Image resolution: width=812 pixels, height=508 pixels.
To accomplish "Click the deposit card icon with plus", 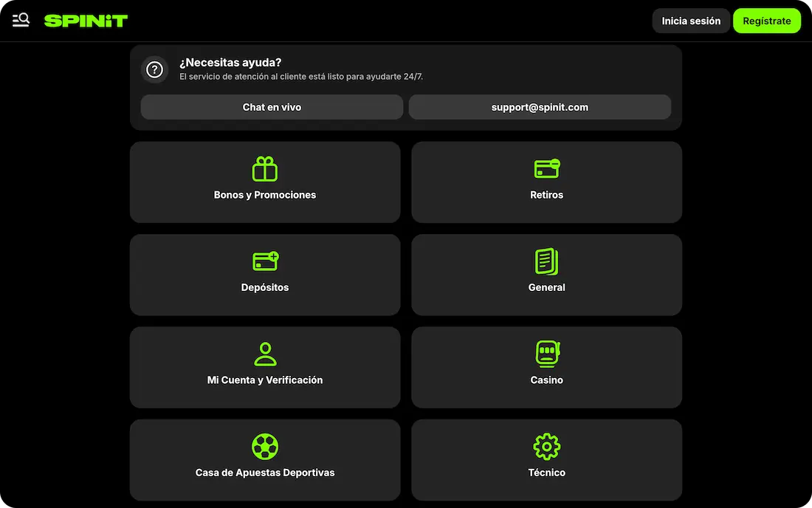I will click(265, 261).
